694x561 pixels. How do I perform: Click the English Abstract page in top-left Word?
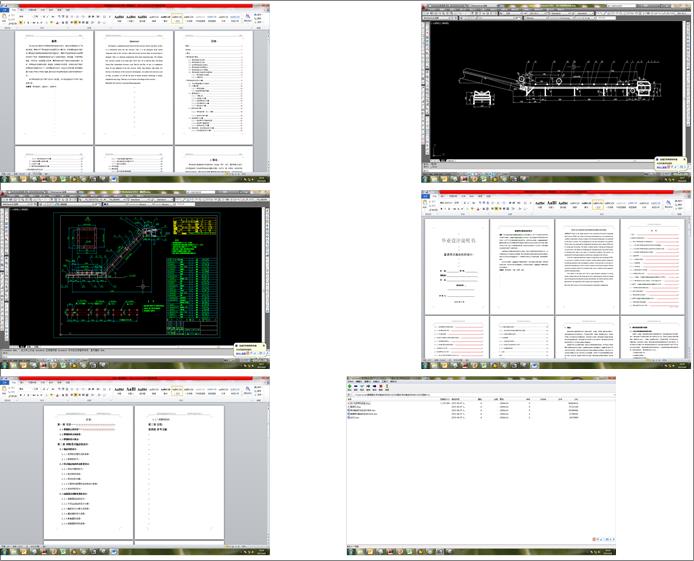coord(134,87)
